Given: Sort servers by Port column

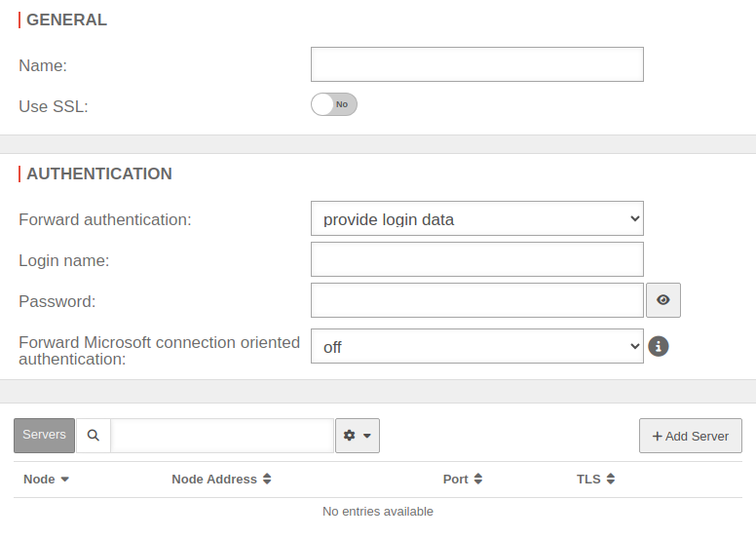Looking at the screenshot, I should coord(478,480).
